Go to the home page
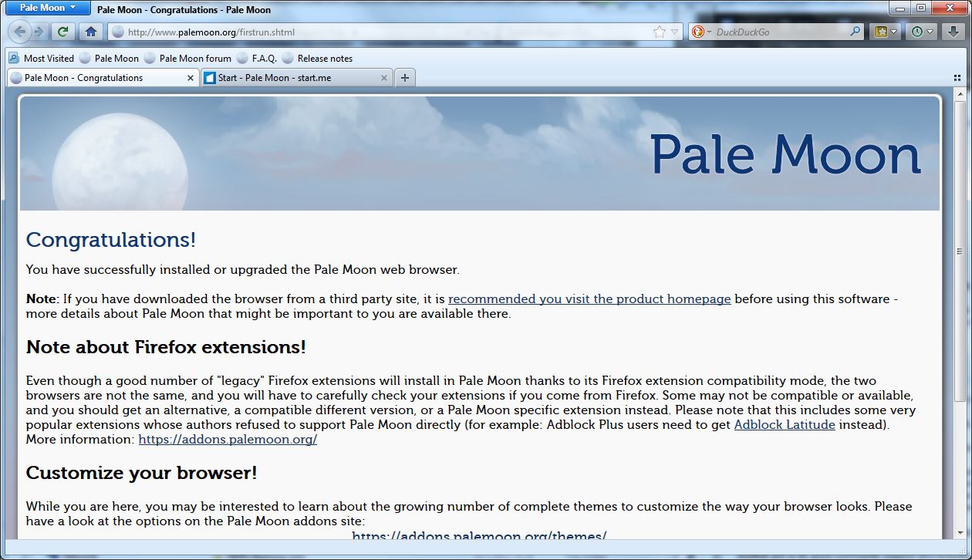The height and width of the screenshot is (560, 972). point(91,32)
